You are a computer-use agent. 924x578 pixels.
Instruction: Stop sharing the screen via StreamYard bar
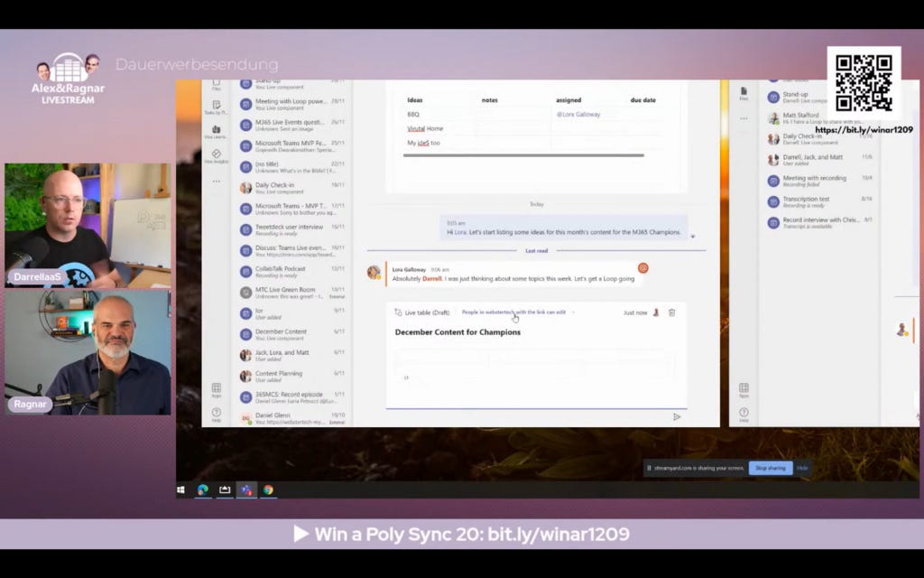[x=771, y=469]
